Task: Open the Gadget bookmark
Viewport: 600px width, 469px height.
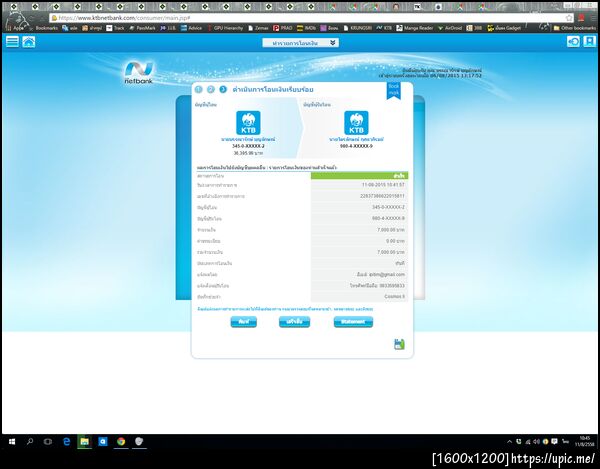Action: click(x=504, y=28)
